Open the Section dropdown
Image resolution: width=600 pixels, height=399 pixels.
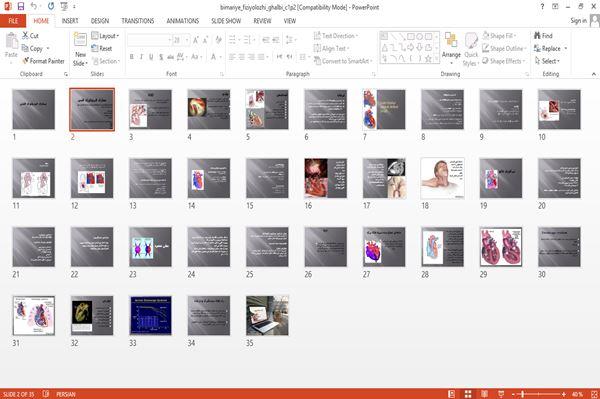106,61
